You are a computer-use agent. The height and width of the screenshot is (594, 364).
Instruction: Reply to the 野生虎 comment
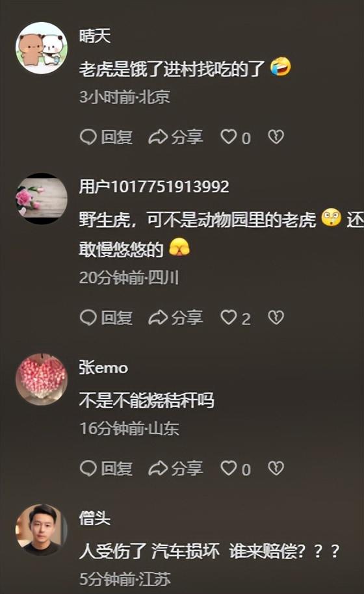106,318
